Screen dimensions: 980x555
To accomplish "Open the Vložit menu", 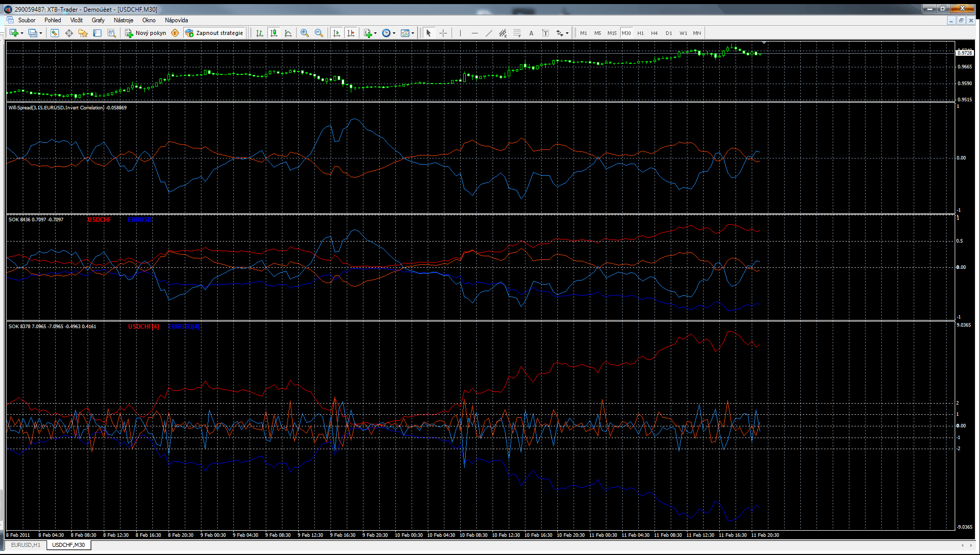I will (x=76, y=20).
